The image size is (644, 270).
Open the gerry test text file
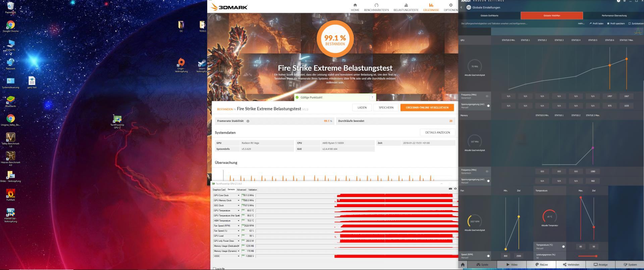(x=32, y=83)
